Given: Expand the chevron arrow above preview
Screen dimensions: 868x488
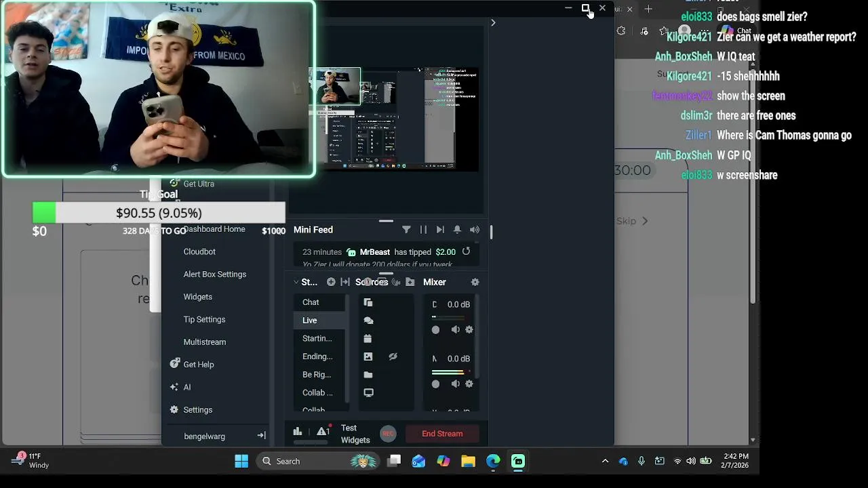Looking at the screenshot, I should (493, 22).
